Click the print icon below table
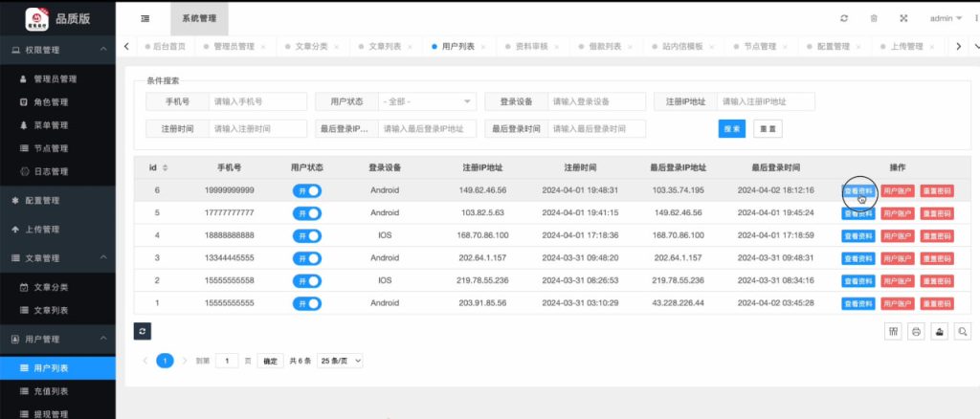 [x=916, y=332]
